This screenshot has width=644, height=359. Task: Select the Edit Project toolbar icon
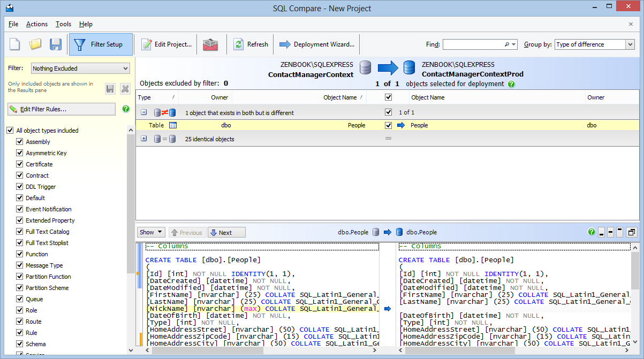166,44
